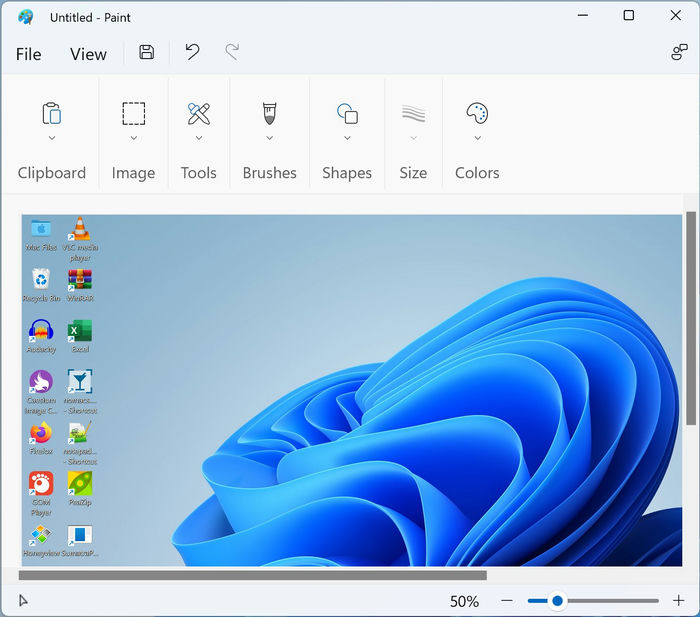Expand the Brushes dropdown chevron
700x617 pixels.
[x=270, y=138]
